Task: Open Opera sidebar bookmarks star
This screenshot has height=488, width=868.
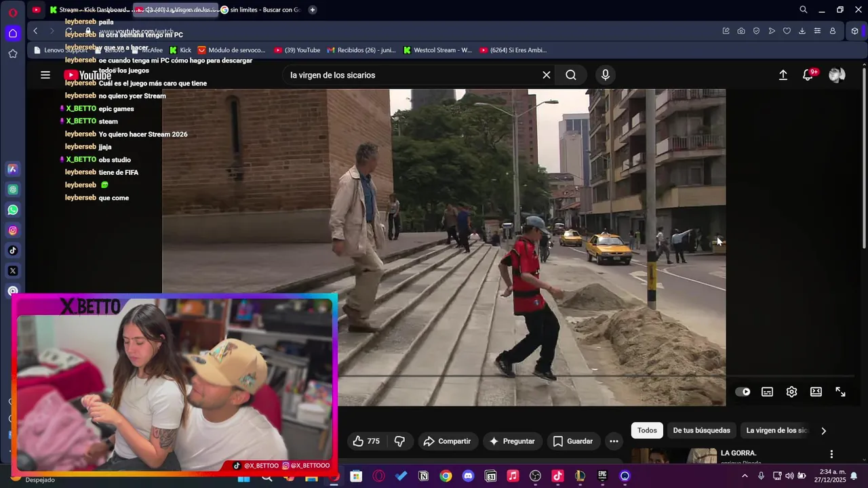Action: (x=13, y=54)
